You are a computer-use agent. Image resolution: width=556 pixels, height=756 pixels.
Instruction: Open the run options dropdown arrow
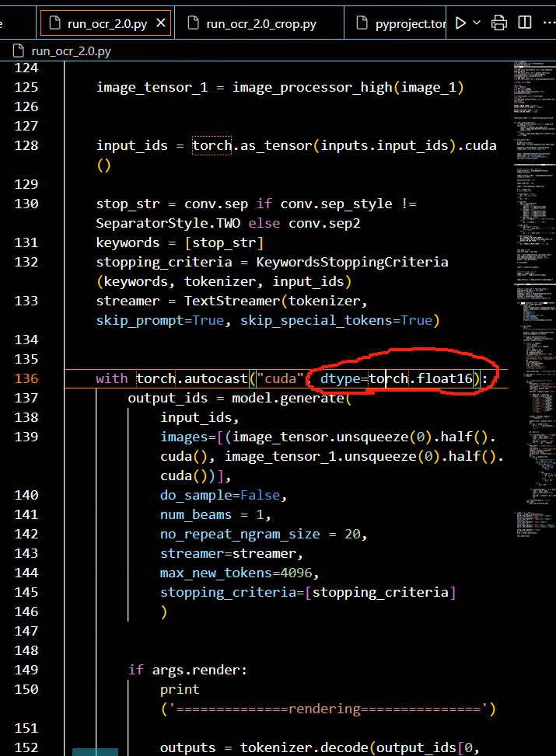point(477,23)
